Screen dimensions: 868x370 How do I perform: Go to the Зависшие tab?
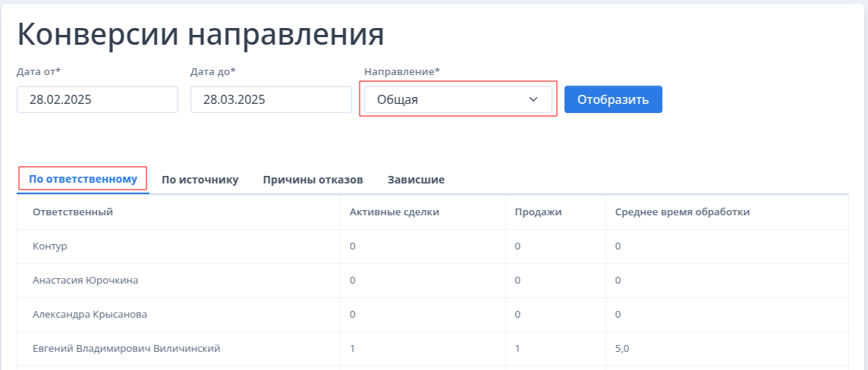pyautogui.click(x=416, y=180)
